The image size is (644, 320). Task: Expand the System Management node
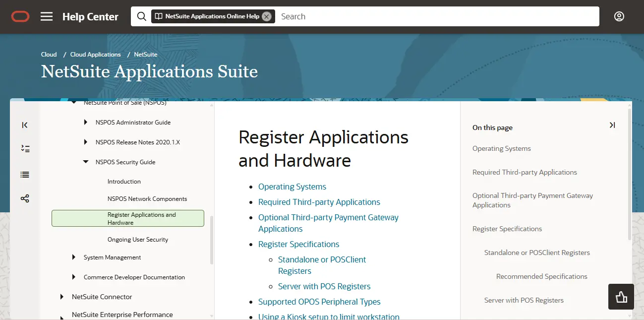74,257
